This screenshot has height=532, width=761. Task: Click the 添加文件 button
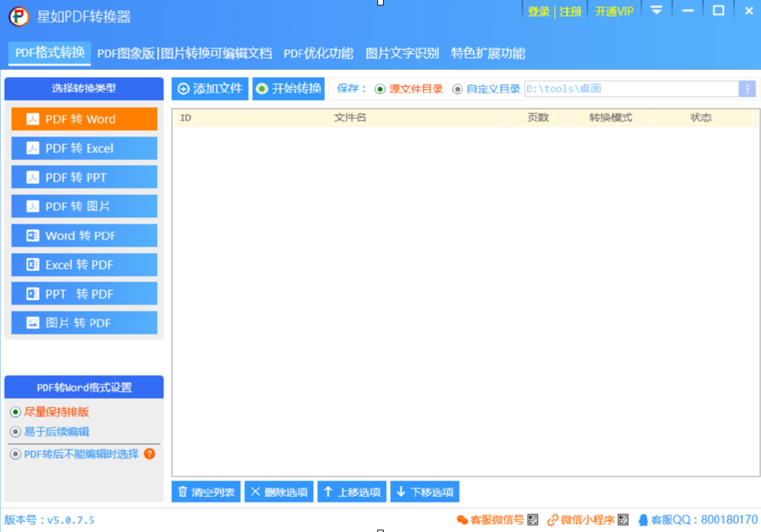click(x=210, y=89)
